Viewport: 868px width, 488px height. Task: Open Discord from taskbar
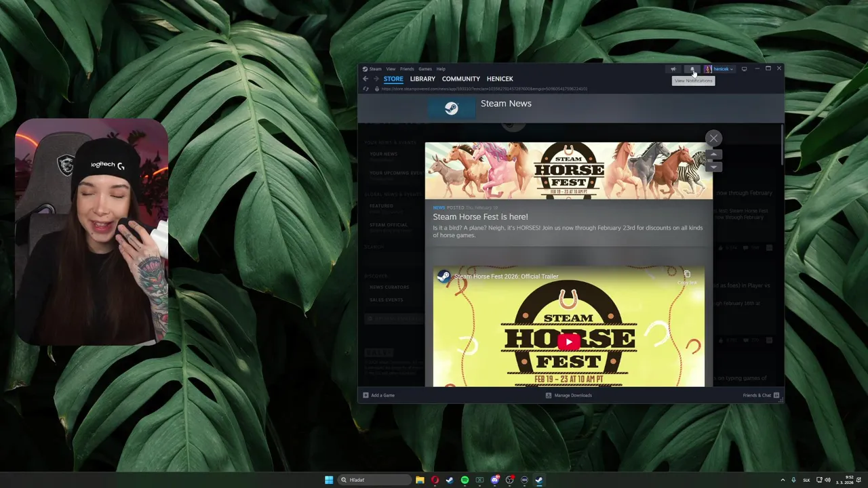click(494, 480)
